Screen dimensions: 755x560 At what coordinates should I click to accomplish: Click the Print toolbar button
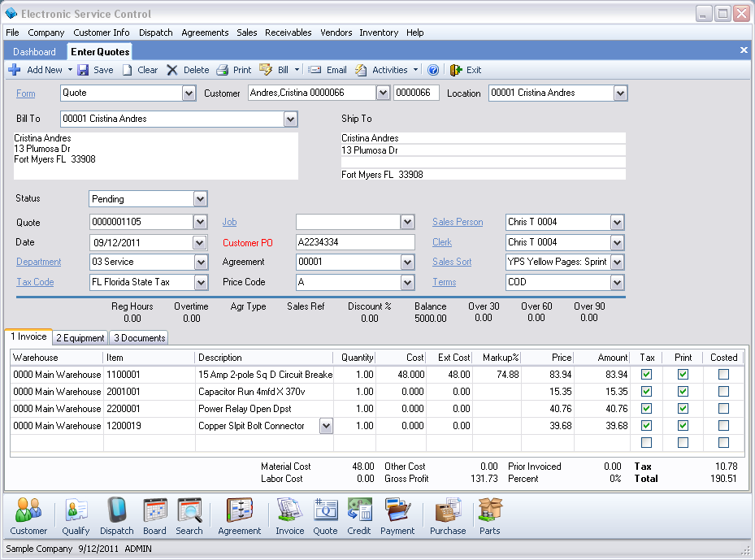(234, 70)
